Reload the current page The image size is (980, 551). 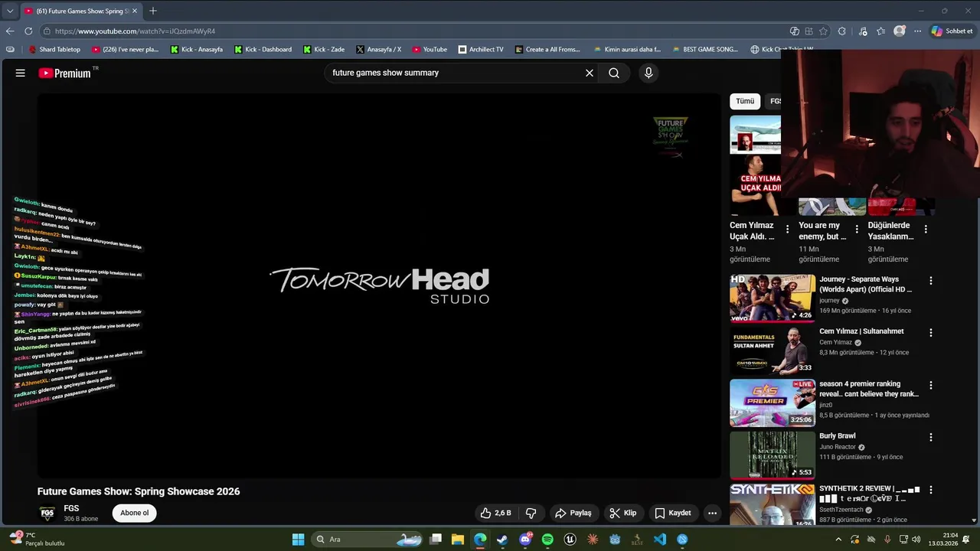[28, 31]
